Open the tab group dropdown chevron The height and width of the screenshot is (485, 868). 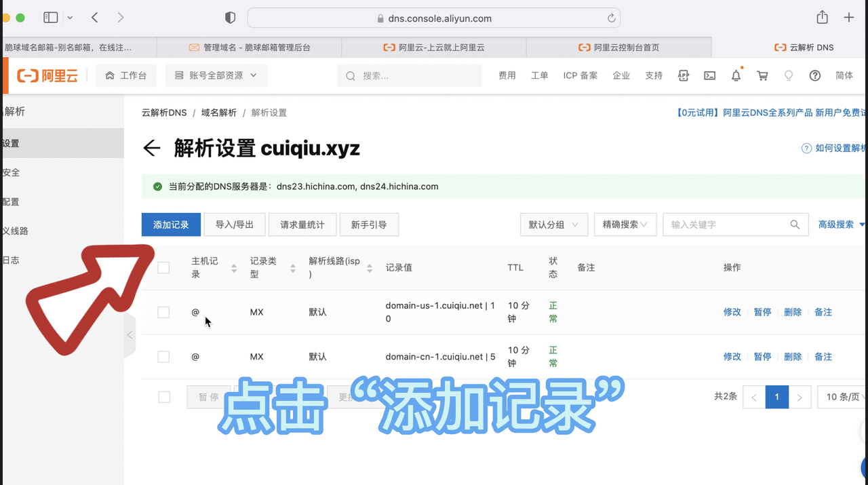[70, 18]
